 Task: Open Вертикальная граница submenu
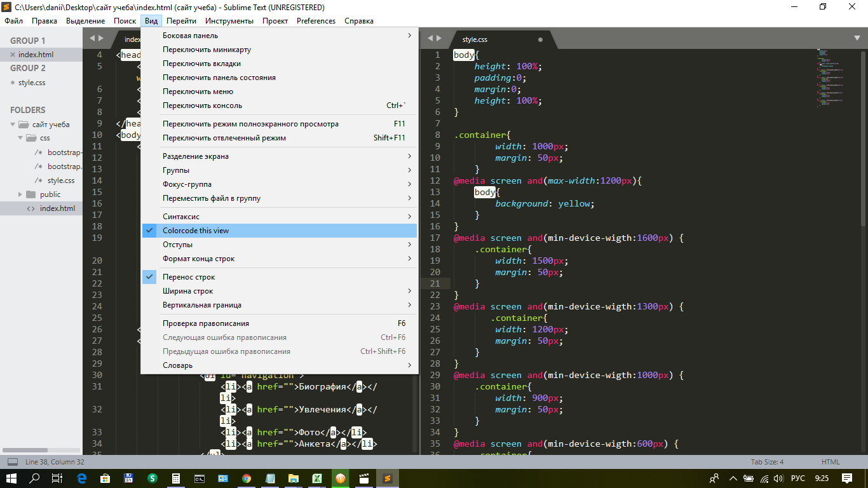(280, 305)
